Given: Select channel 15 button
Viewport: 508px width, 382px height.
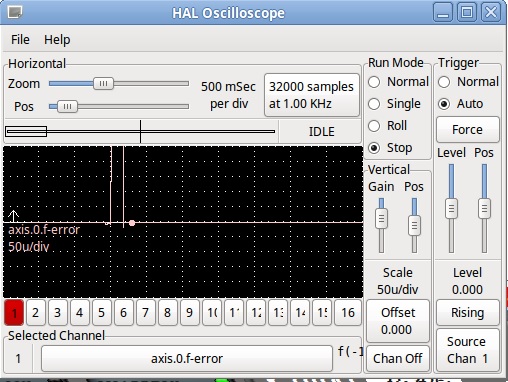Looking at the screenshot, I should coord(322,313).
